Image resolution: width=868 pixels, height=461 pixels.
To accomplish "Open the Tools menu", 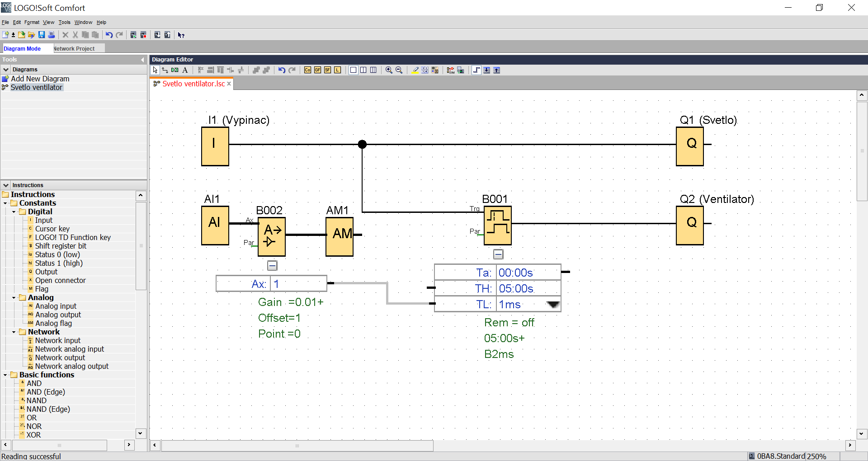I will click(64, 22).
